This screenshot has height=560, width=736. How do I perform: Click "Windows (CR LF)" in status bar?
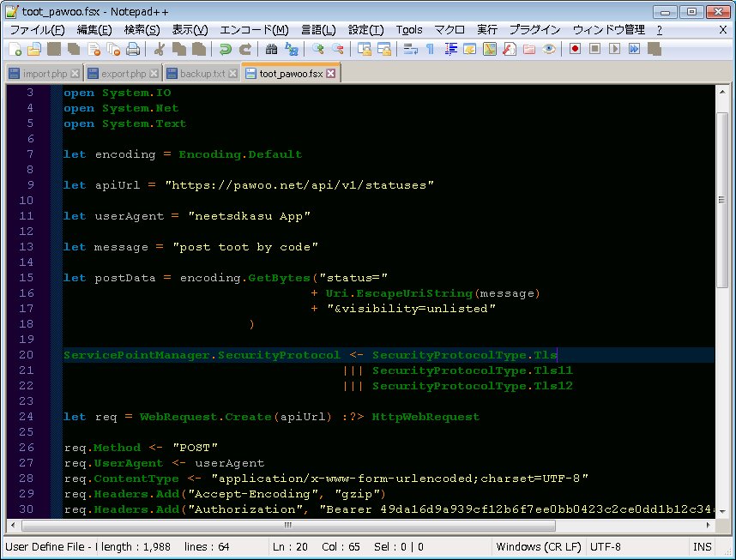click(x=539, y=547)
